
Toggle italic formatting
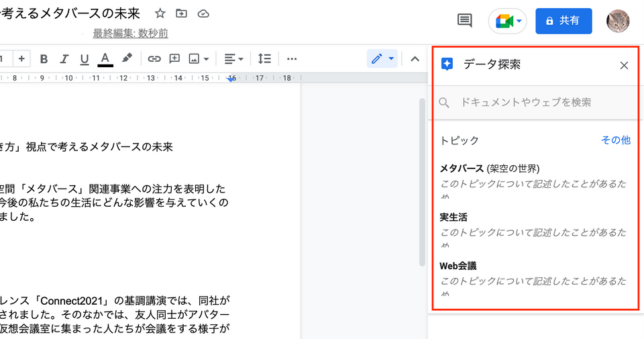pos(64,59)
